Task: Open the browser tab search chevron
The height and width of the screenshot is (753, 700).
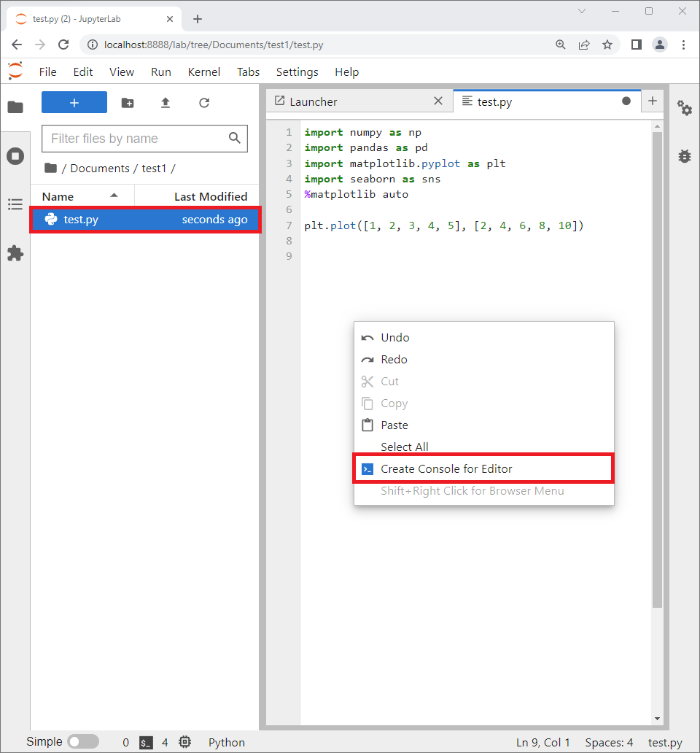Action: coord(581,12)
